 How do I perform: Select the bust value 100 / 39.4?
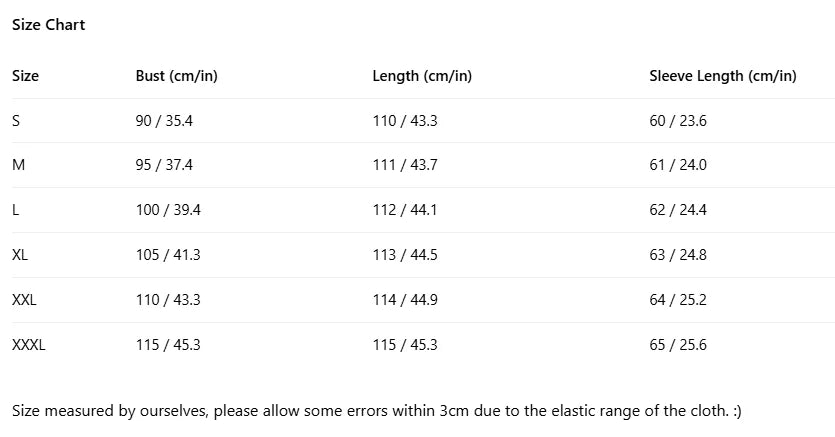click(168, 210)
